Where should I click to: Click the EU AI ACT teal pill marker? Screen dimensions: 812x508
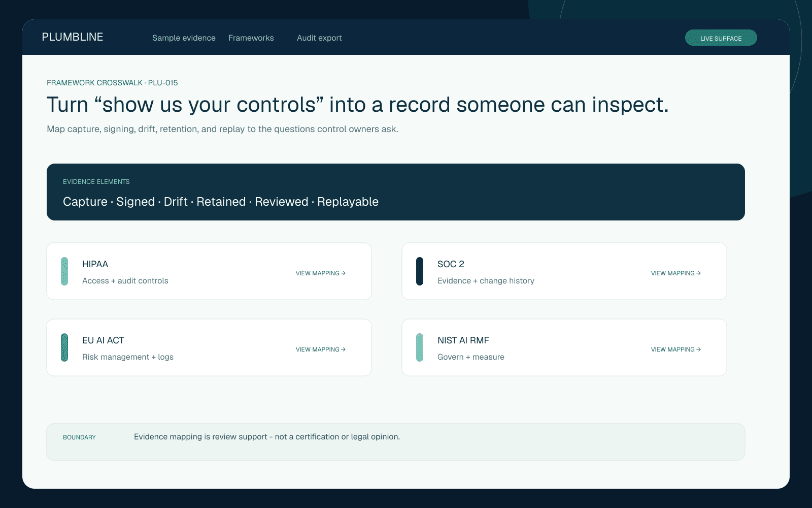[x=64, y=347]
